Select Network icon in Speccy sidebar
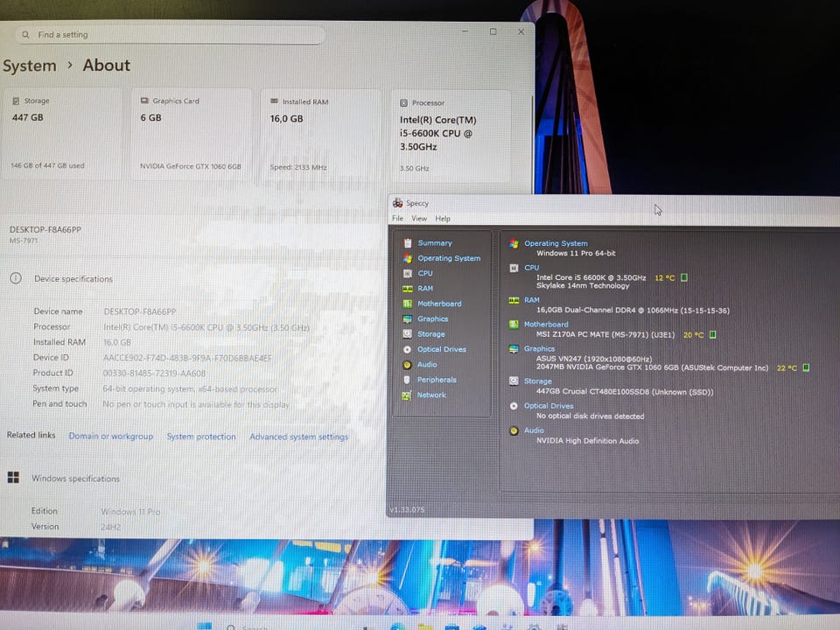The width and height of the screenshot is (840, 630). click(407, 395)
